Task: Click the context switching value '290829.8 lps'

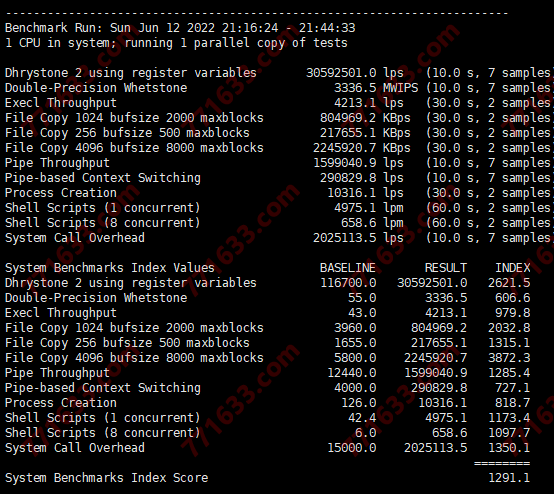Action: (361, 178)
